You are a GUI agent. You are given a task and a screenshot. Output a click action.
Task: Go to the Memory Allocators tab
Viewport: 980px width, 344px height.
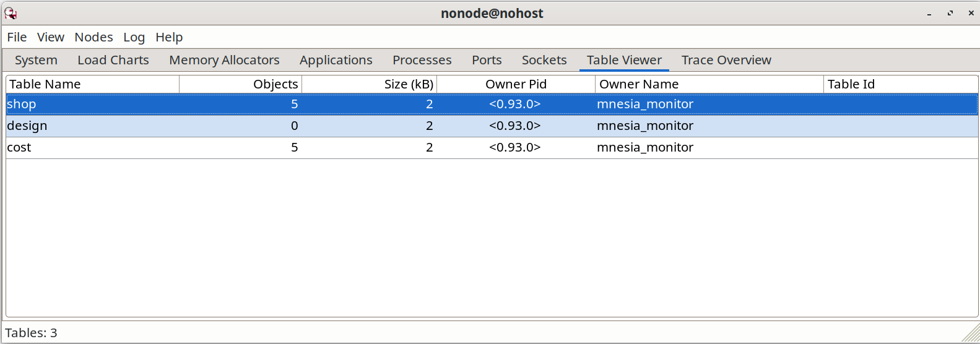pos(224,60)
